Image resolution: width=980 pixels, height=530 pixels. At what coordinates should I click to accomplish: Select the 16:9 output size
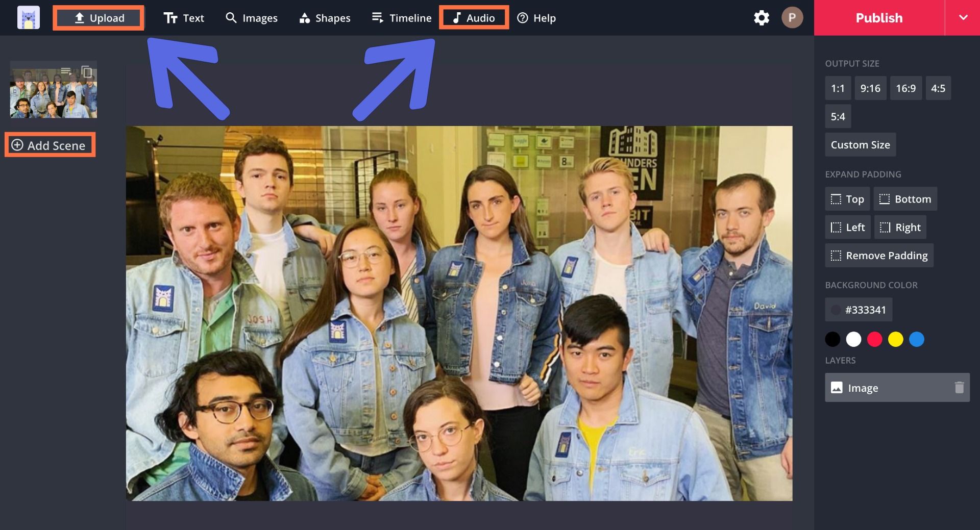[905, 88]
